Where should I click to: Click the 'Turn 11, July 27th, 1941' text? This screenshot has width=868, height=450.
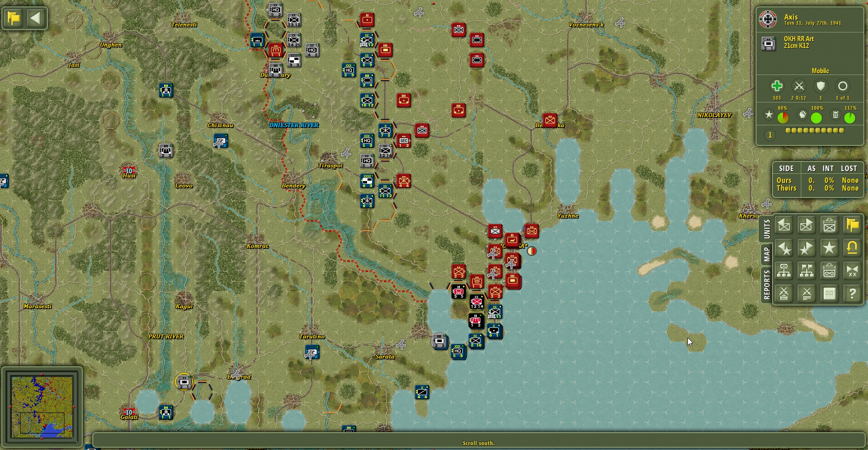813,23
